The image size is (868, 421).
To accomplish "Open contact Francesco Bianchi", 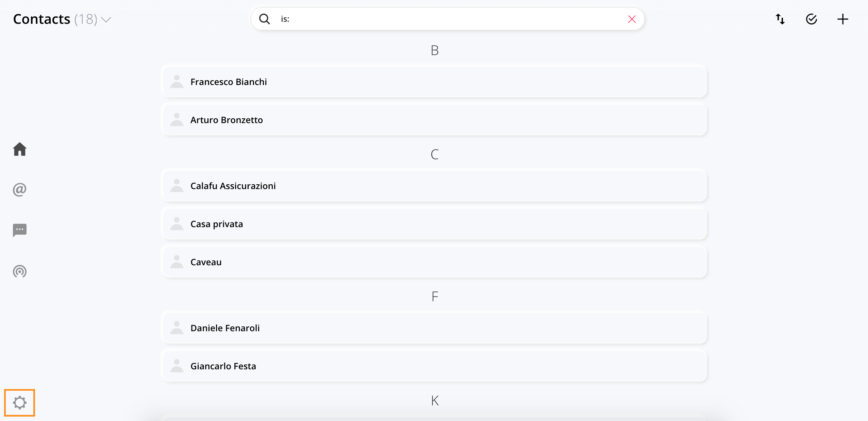I will point(435,82).
